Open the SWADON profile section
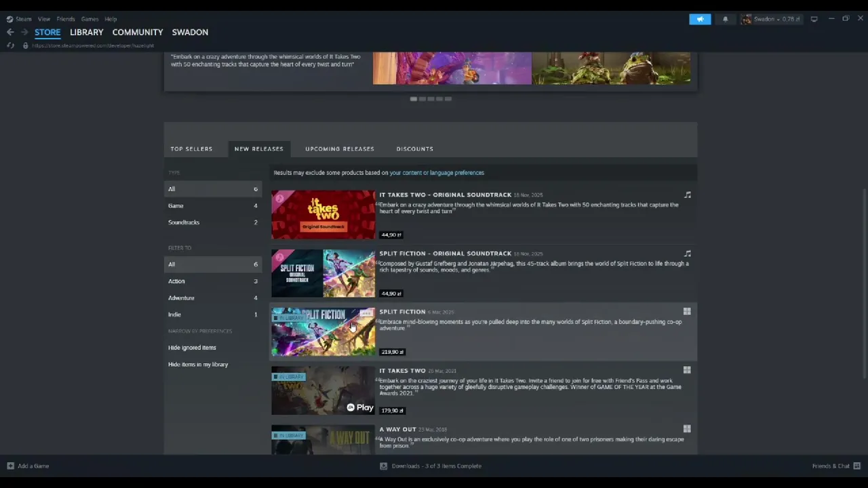 pos(190,32)
